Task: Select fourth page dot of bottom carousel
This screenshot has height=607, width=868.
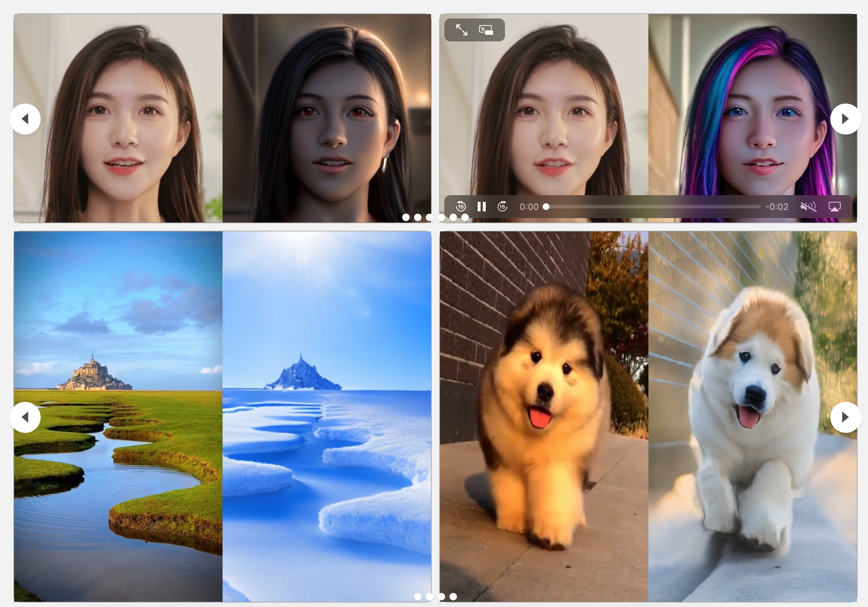Action: tap(453, 596)
